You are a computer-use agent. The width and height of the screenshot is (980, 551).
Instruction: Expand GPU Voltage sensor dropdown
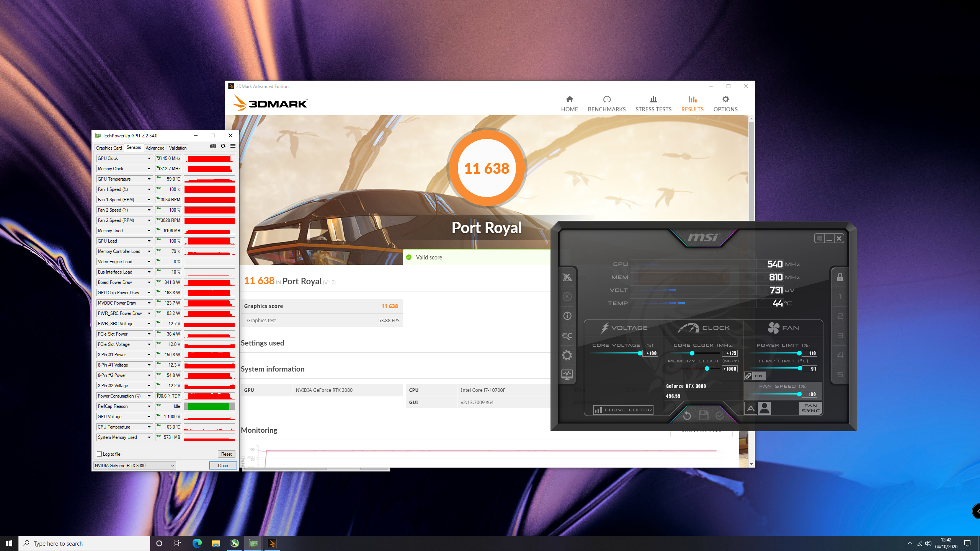tap(149, 417)
